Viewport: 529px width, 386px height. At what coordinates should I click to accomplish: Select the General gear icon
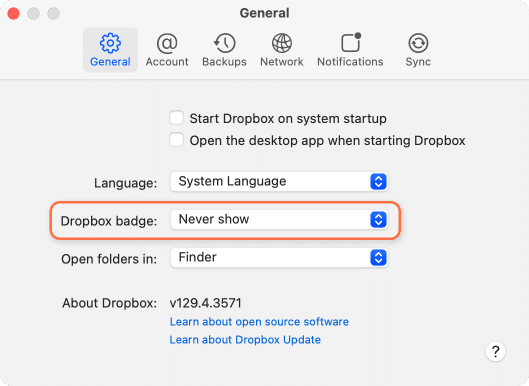pyautogui.click(x=110, y=43)
